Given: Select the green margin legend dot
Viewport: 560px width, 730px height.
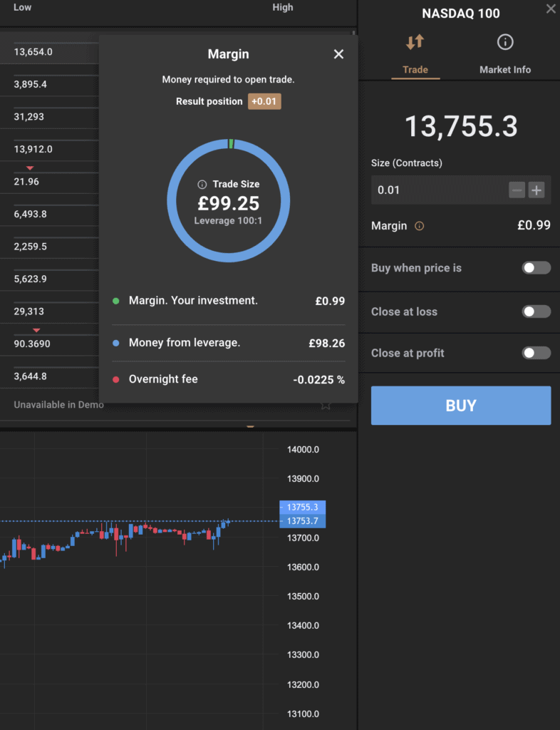Looking at the screenshot, I should coord(116,301).
